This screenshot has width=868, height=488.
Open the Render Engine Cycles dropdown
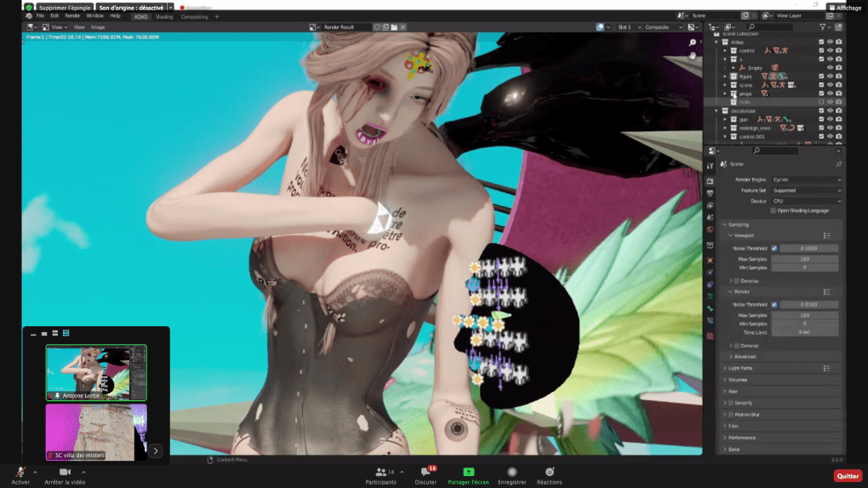click(x=806, y=180)
